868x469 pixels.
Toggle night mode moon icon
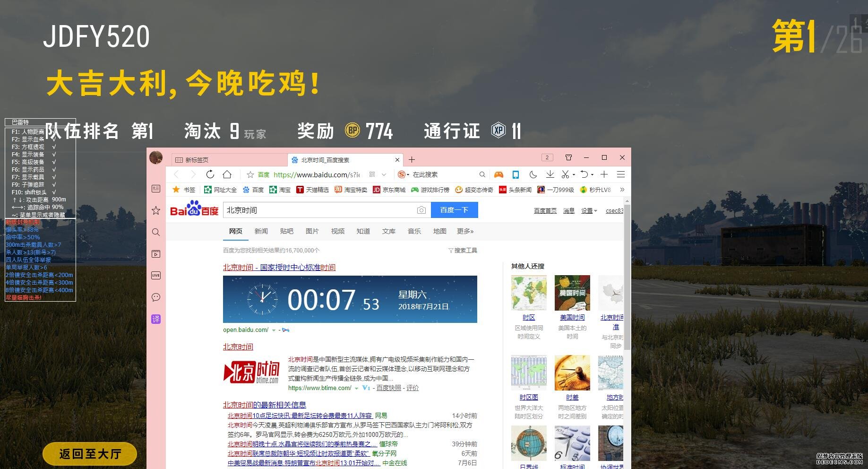(533, 174)
